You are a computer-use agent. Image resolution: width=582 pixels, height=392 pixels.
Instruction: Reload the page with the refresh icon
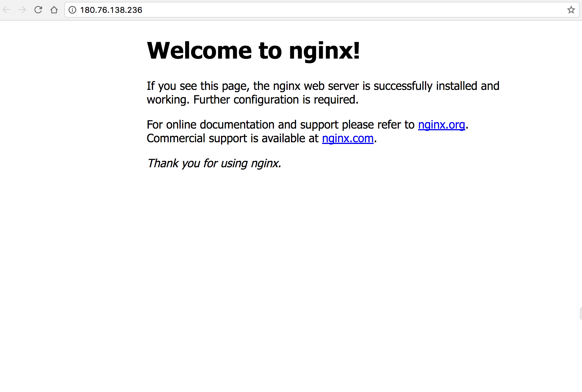(38, 10)
